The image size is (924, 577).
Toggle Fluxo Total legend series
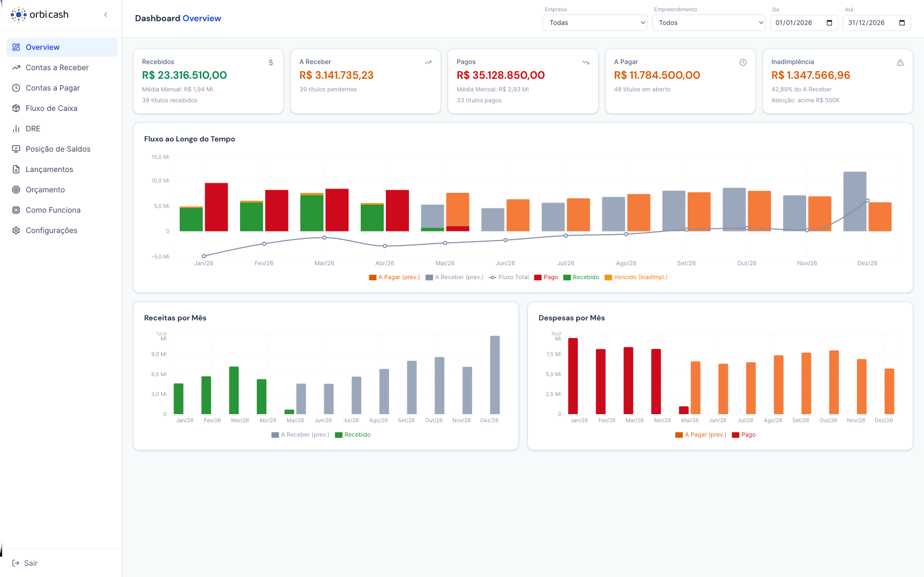click(x=509, y=278)
